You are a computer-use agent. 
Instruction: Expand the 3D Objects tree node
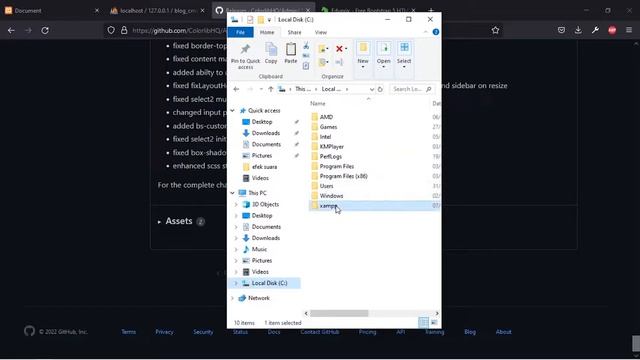[x=236, y=204]
